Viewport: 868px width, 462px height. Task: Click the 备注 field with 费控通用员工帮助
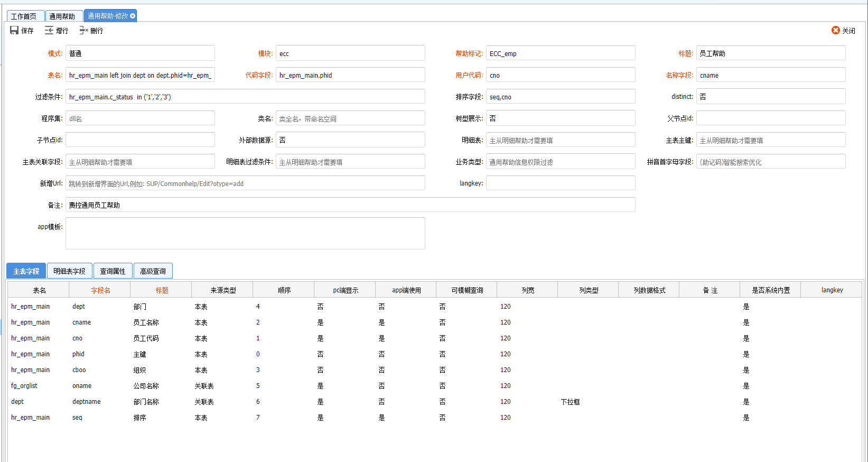(350, 205)
